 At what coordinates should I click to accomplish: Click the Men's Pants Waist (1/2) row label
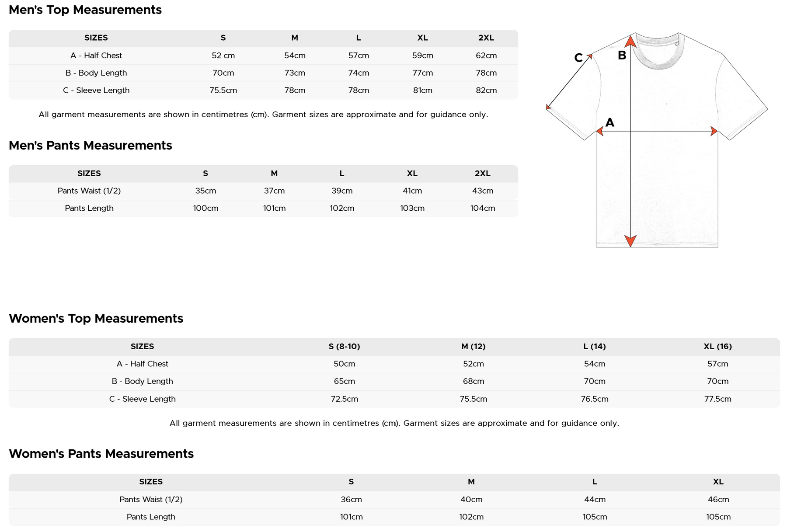click(89, 191)
